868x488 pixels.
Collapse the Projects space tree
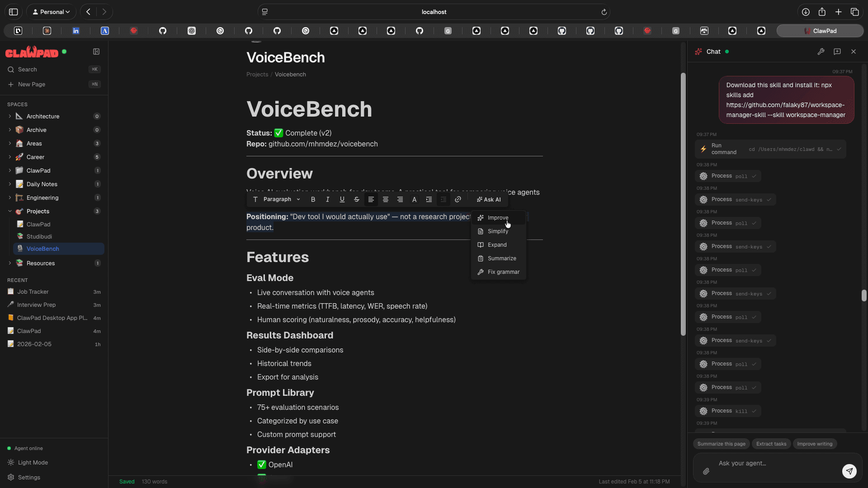click(10, 211)
